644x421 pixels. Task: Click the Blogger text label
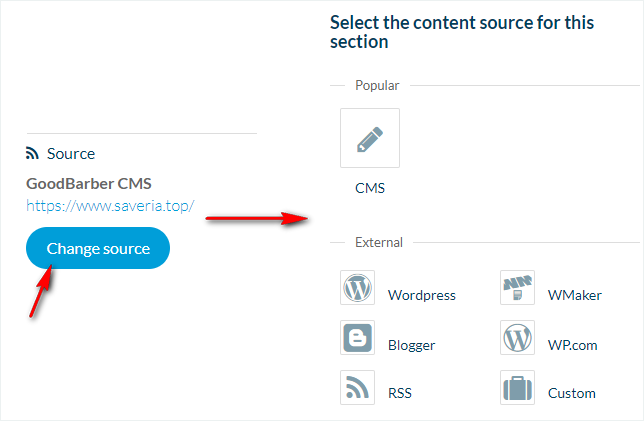(x=411, y=345)
